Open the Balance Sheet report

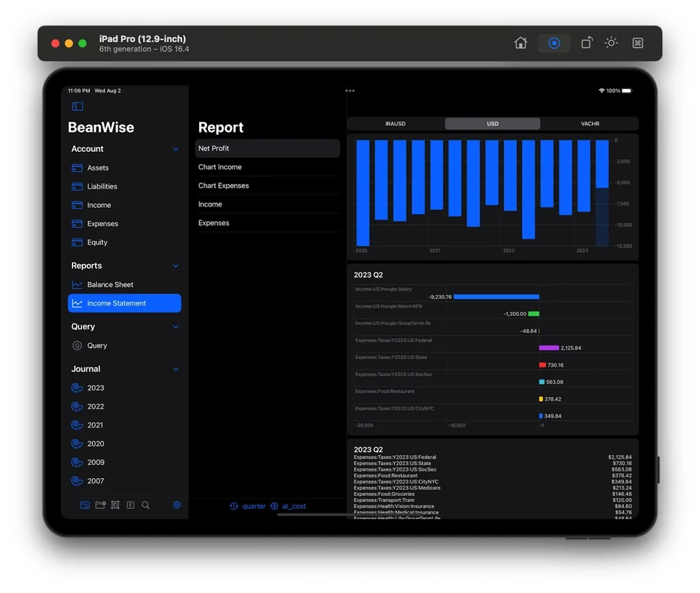[x=110, y=285]
